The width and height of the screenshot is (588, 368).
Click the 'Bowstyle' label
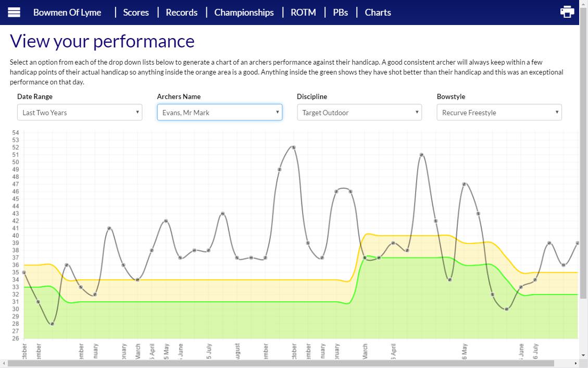(451, 96)
